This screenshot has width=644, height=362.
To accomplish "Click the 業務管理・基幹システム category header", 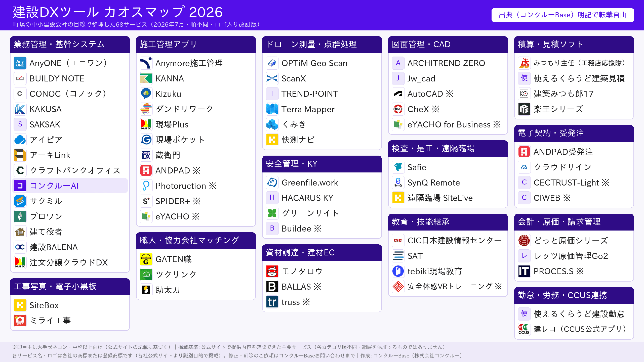I will [x=70, y=44].
